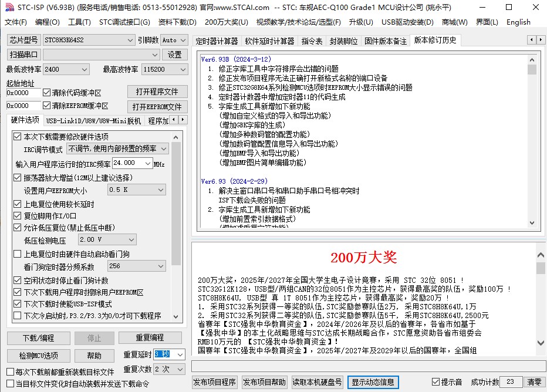Toggle 本次下载需要修改硬件选项 checkbox
The width and height of the screenshot is (547, 392).
17,136
